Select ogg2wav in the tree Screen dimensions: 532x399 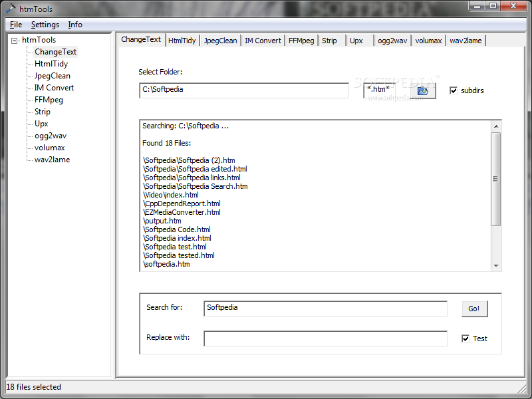pyautogui.click(x=51, y=136)
